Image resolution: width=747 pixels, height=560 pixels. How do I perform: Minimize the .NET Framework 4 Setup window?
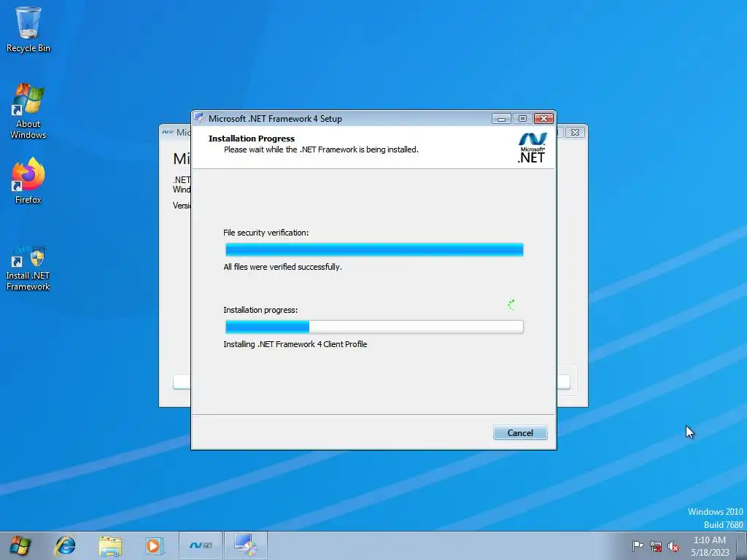click(x=500, y=119)
